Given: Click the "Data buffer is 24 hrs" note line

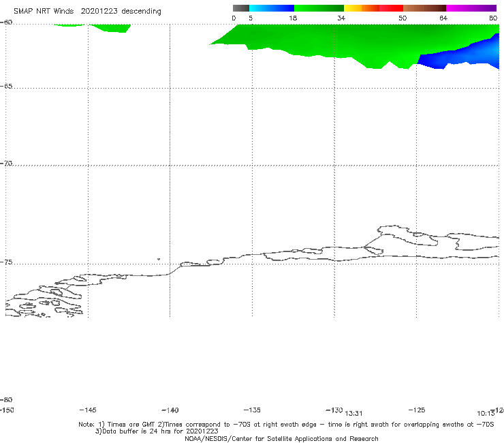Looking at the screenshot, I should 157,431.
